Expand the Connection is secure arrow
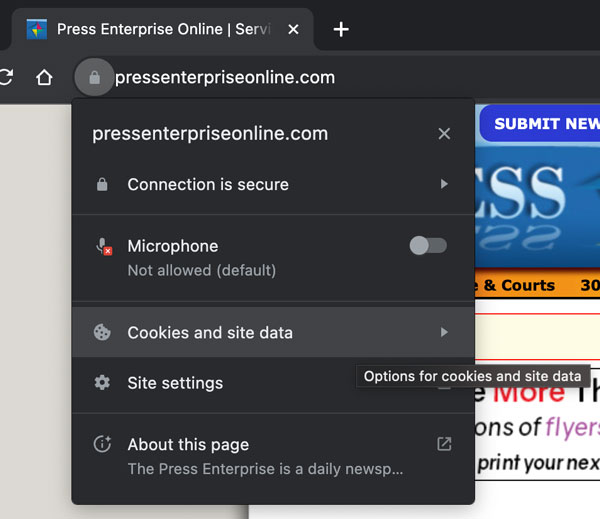Screen dimensions: 600x519 pos(444,184)
